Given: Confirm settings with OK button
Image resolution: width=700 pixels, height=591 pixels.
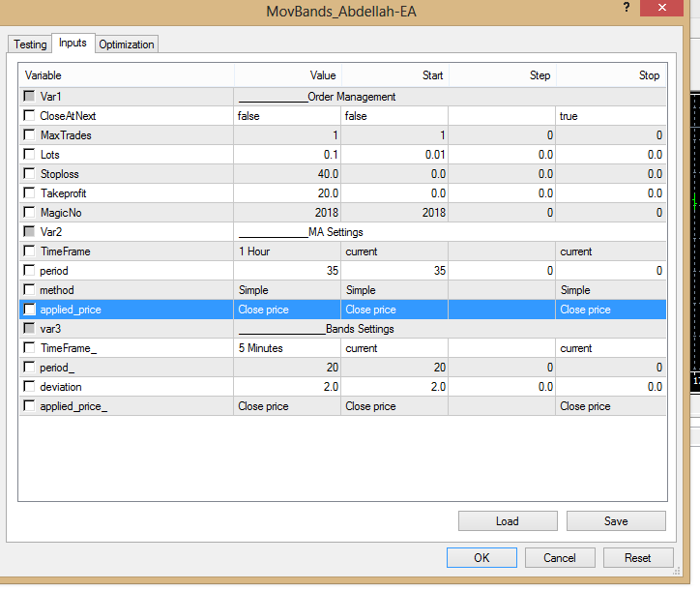Looking at the screenshot, I should point(481,558).
